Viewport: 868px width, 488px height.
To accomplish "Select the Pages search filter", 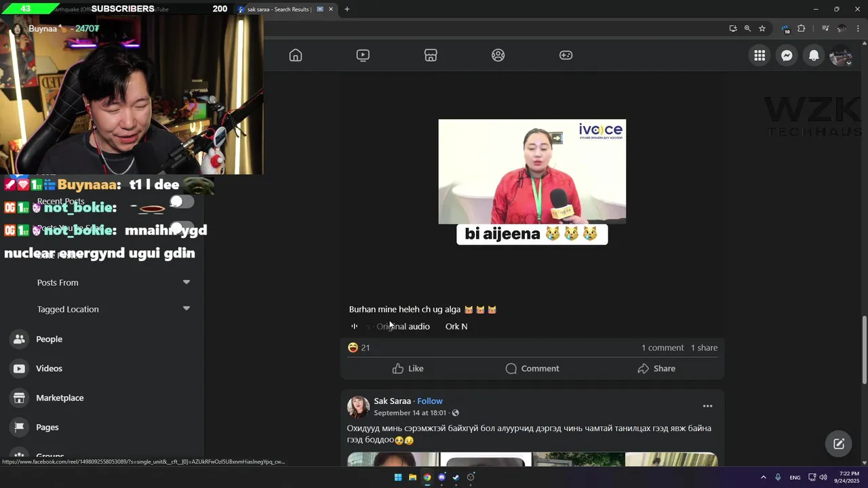I will [x=102, y=427].
